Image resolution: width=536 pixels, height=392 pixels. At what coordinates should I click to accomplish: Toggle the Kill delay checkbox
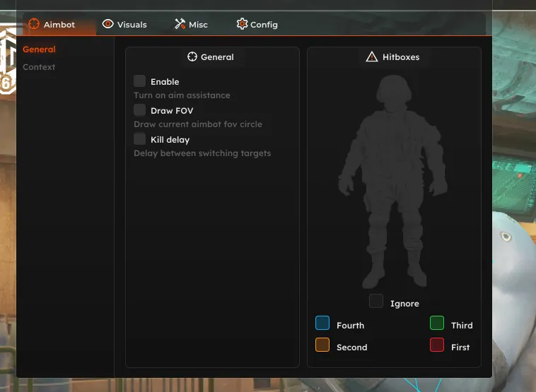click(x=139, y=139)
